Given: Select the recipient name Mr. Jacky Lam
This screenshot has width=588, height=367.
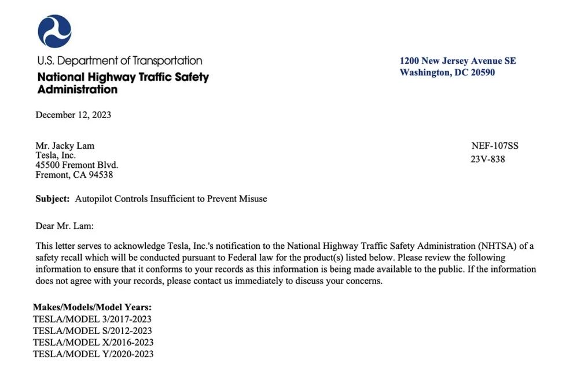Looking at the screenshot, I should click(x=65, y=146).
